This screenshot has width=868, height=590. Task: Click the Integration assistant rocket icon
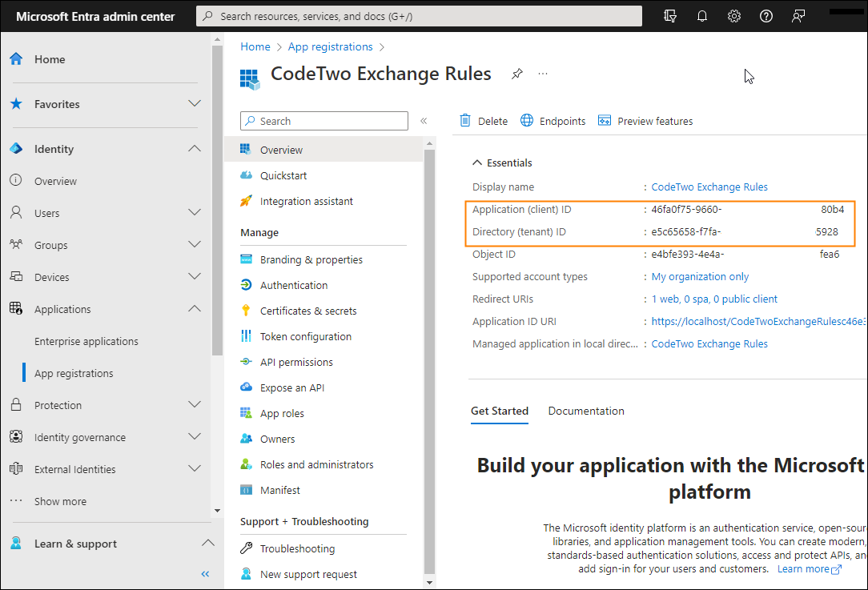point(247,201)
